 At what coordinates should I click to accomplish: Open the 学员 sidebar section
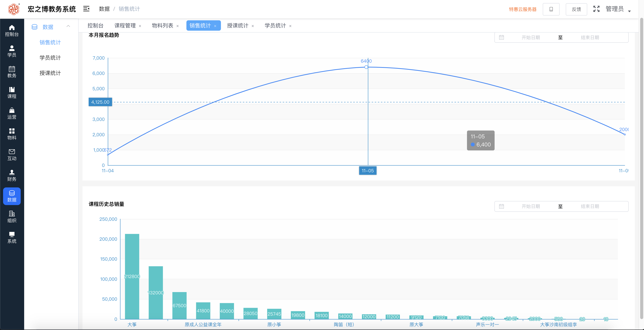12,51
